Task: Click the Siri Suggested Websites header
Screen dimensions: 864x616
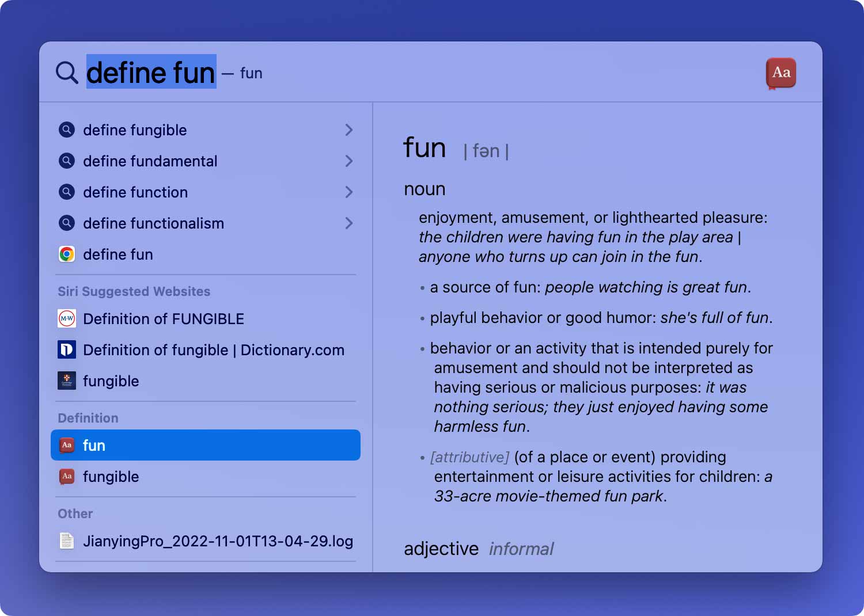Action: (134, 291)
